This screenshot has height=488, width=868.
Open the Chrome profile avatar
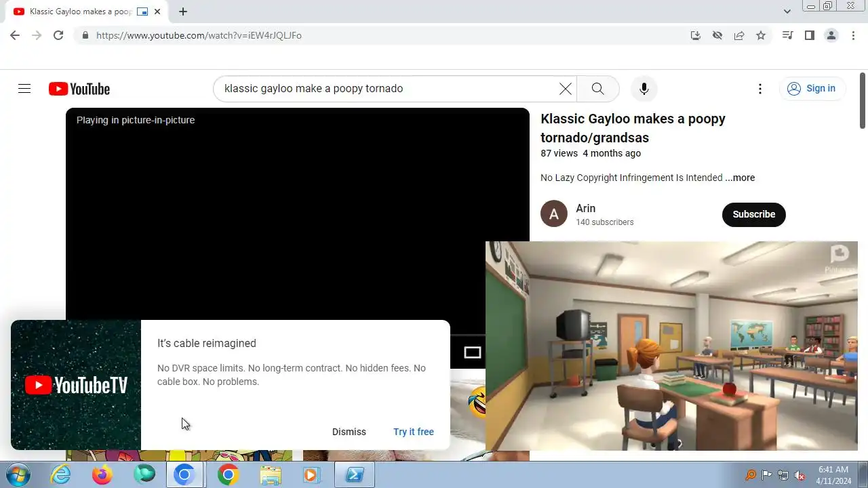831,35
